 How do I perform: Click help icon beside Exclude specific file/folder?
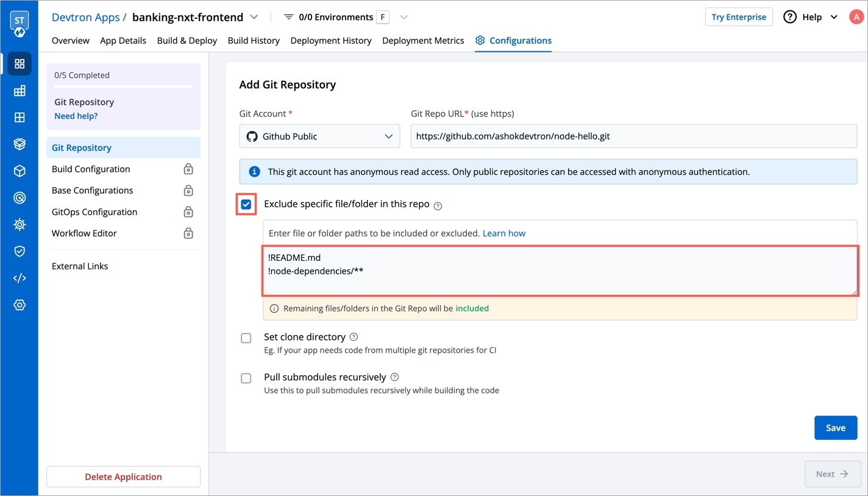pyautogui.click(x=438, y=206)
